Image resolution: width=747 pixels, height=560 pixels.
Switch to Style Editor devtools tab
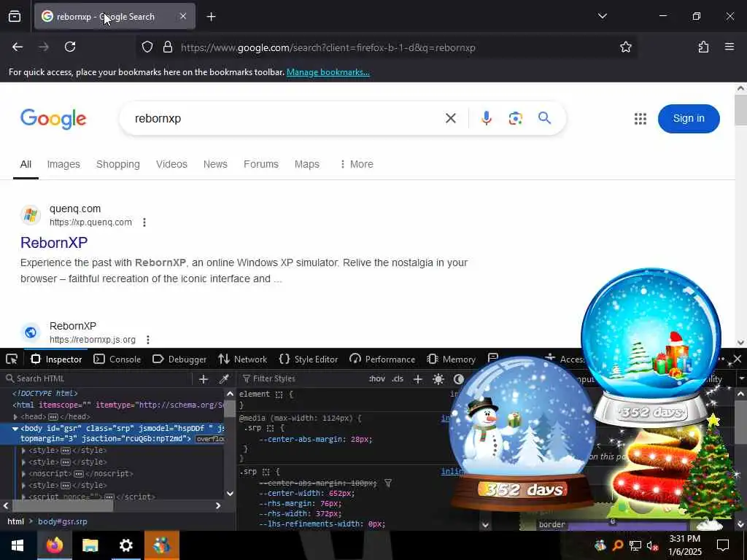[x=309, y=359]
